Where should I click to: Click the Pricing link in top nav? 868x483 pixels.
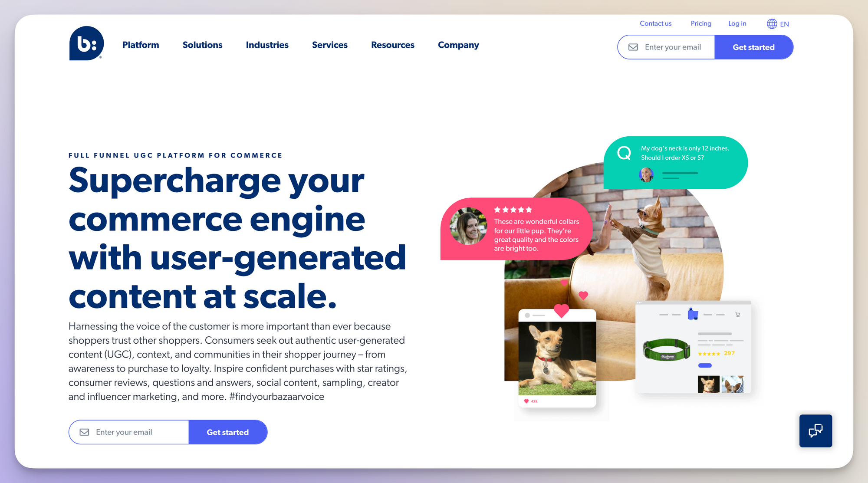(x=700, y=24)
